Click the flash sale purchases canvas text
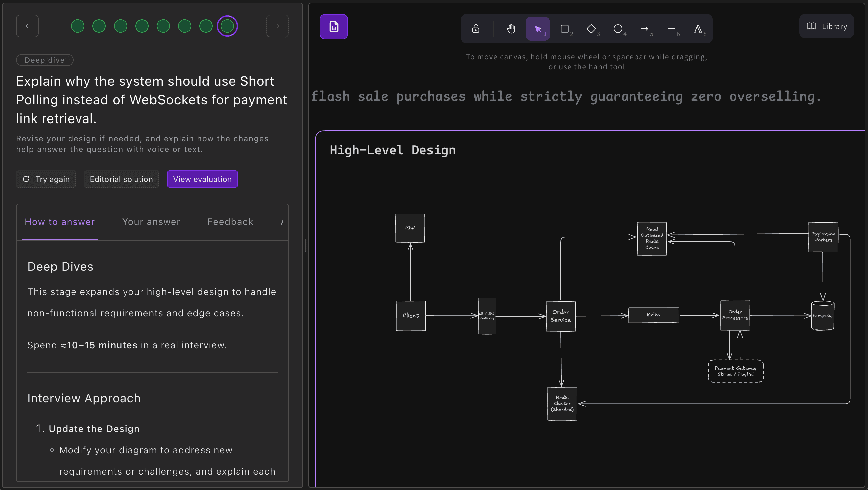The width and height of the screenshot is (868, 490). [x=566, y=97]
